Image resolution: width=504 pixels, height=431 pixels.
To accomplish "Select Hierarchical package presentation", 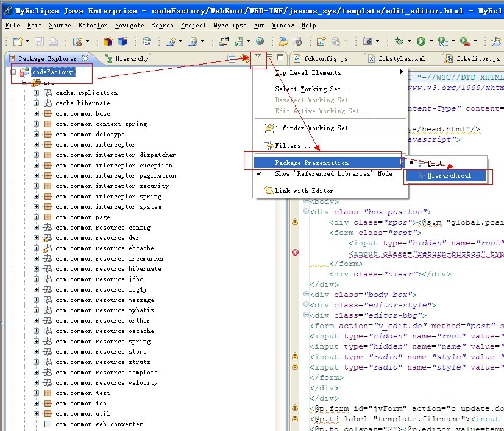I will (449, 175).
